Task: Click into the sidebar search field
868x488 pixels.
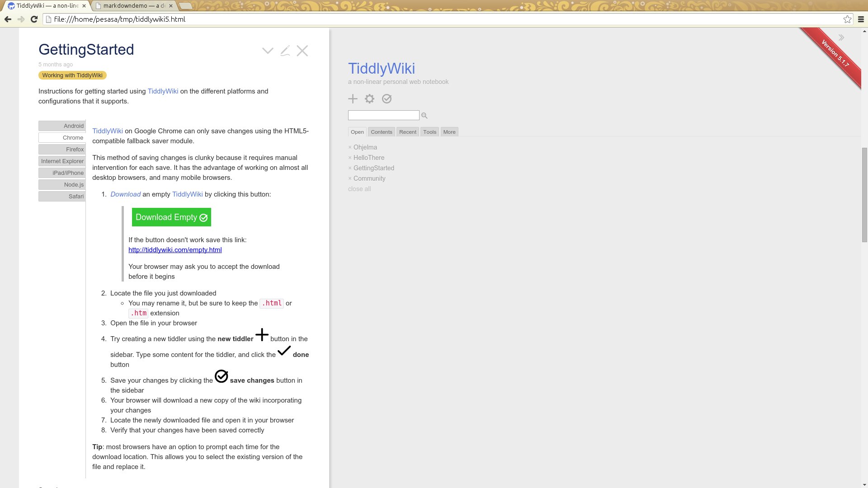Action: (x=383, y=115)
